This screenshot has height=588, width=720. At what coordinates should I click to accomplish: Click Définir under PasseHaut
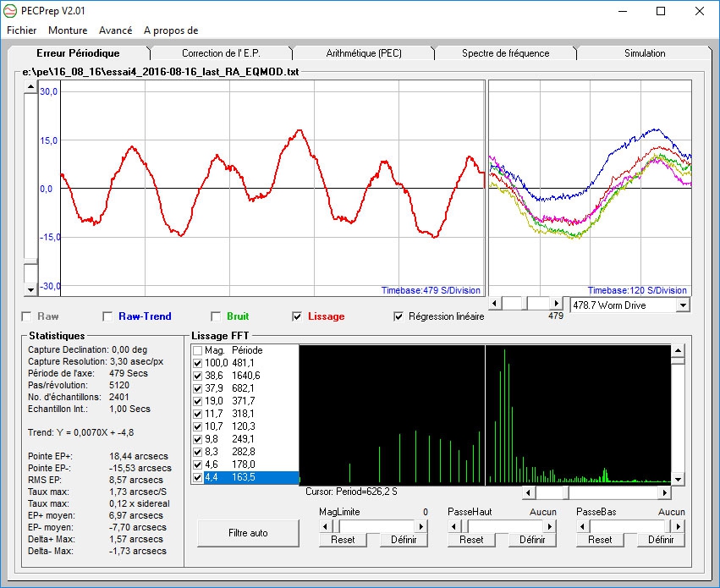click(x=532, y=540)
